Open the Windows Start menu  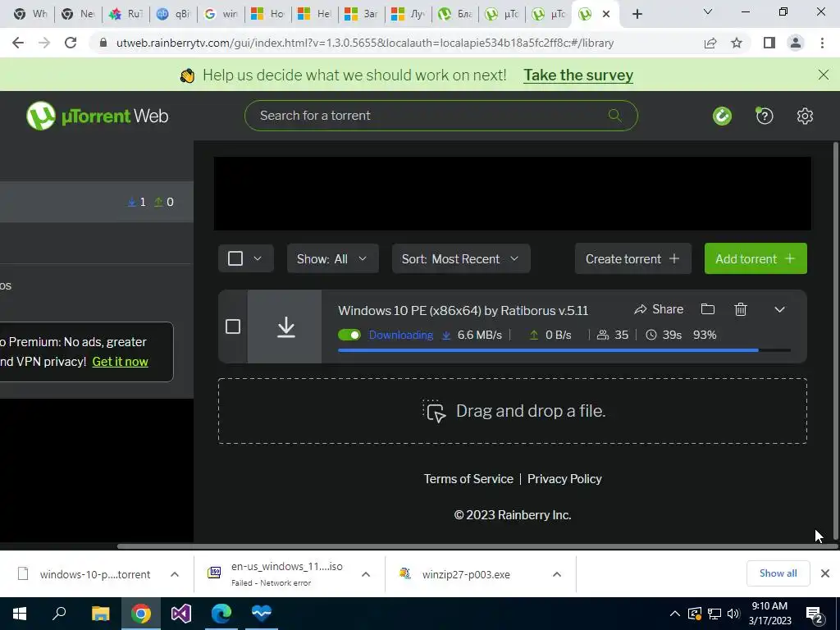20,614
